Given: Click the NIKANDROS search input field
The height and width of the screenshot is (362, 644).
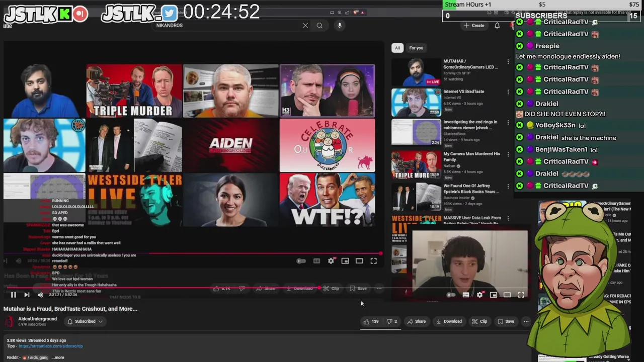Looking at the screenshot, I should 226,25.
